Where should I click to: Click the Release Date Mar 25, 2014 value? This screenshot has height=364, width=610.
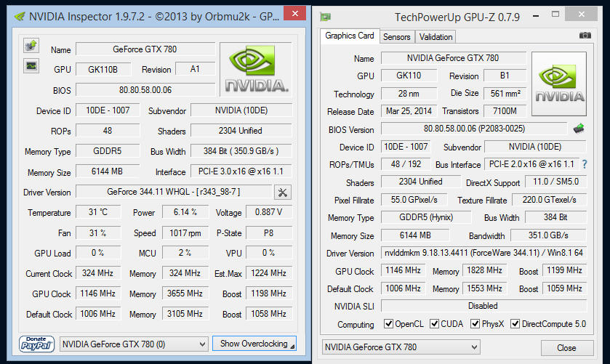(409, 111)
